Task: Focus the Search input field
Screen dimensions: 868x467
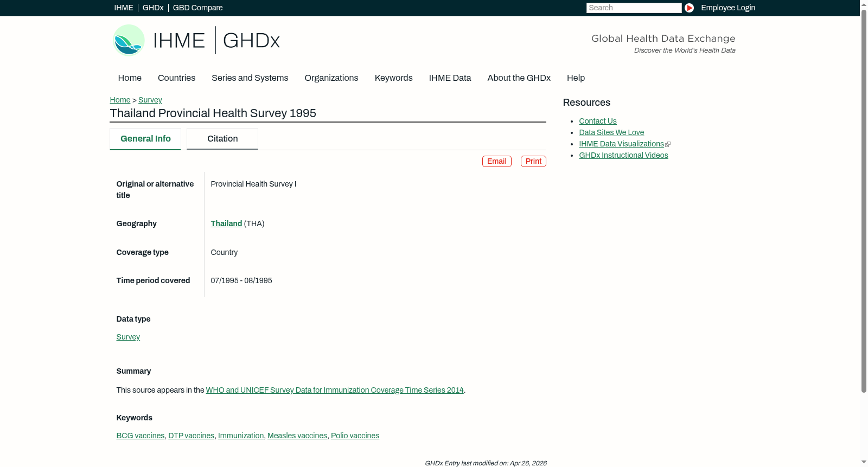Action: pyautogui.click(x=634, y=8)
